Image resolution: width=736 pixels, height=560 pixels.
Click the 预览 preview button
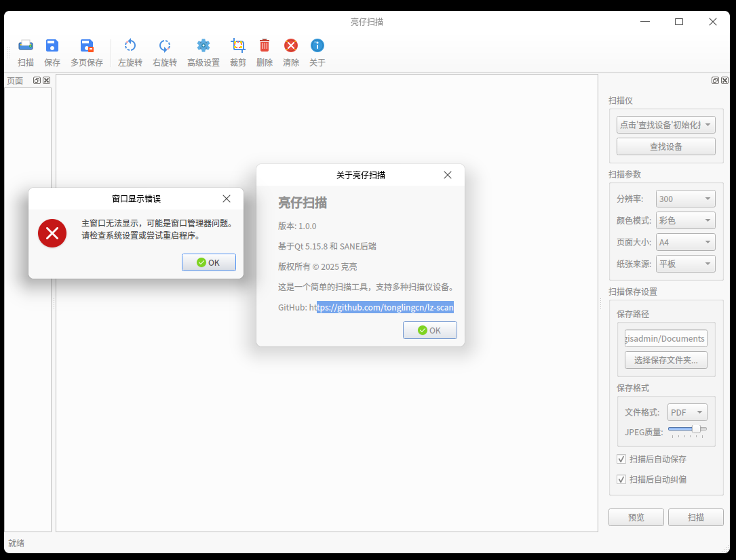636,517
